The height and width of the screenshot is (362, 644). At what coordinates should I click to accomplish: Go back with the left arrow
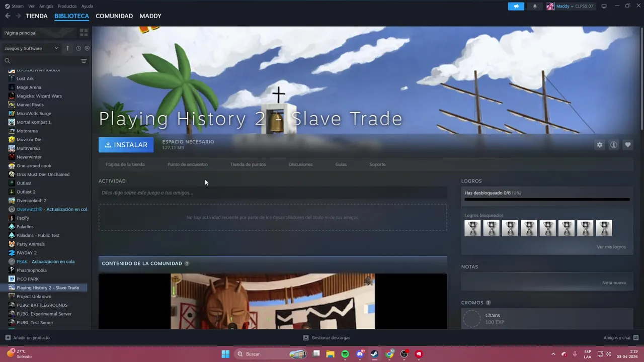coord(8,16)
